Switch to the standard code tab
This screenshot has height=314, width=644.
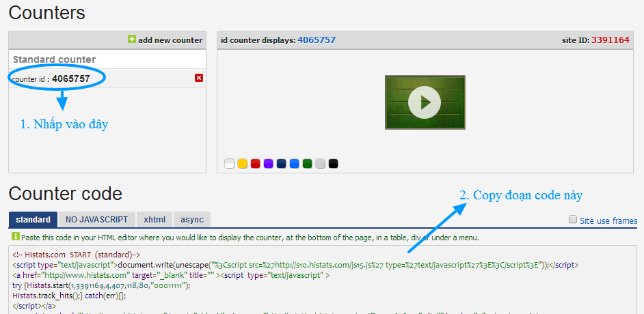tap(33, 220)
